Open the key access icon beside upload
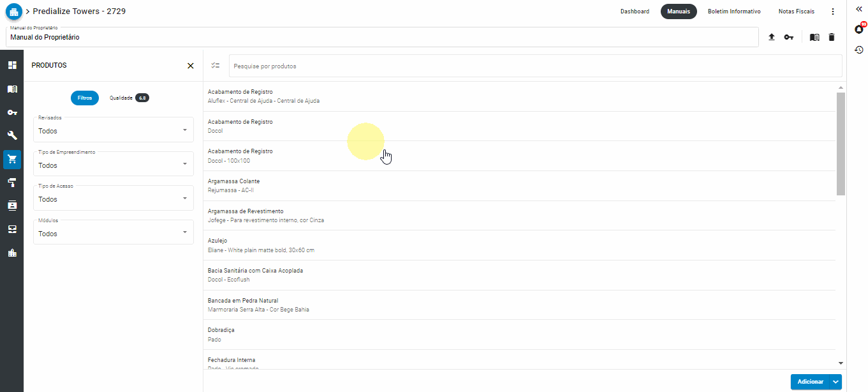 tap(789, 37)
